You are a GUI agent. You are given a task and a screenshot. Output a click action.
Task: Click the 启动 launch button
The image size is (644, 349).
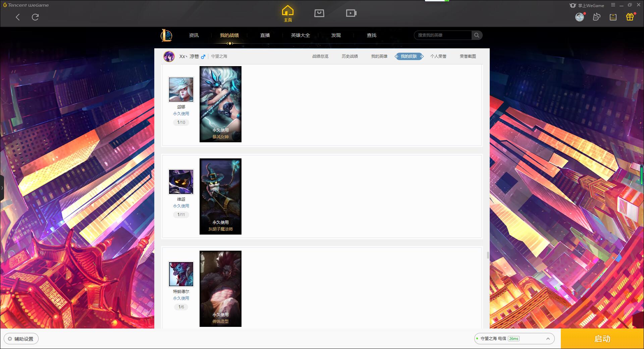[x=602, y=339]
